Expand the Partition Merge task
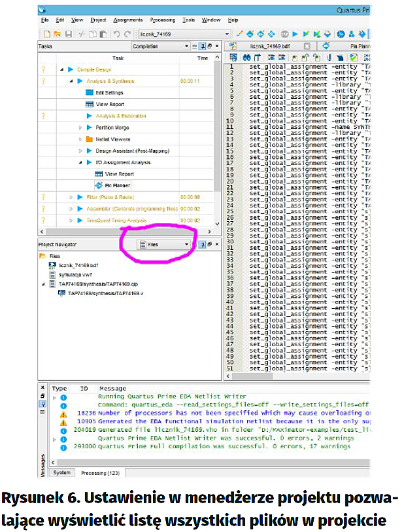Image resolution: width=402 pixels, height=532 pixels. (80, 128)
